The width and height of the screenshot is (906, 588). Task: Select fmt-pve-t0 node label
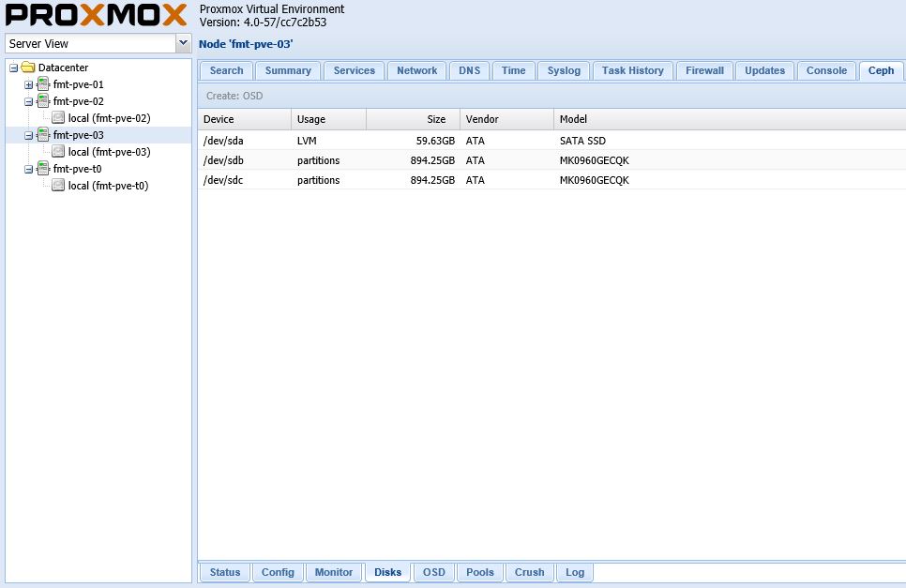[x=78, y=169]
